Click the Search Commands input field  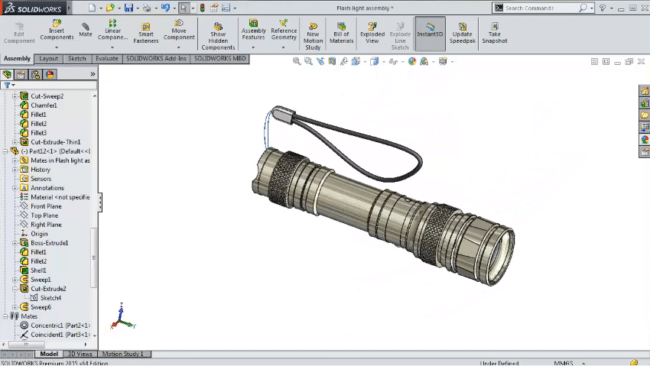point(543,8)
